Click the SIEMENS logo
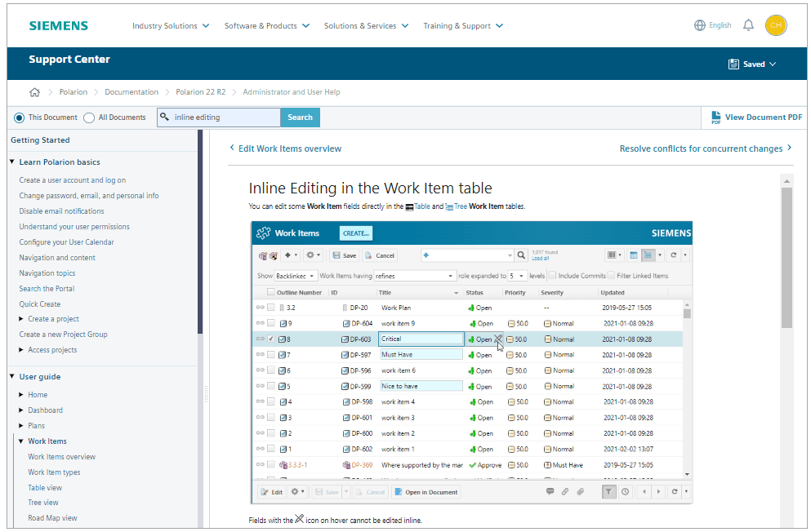 58,25
